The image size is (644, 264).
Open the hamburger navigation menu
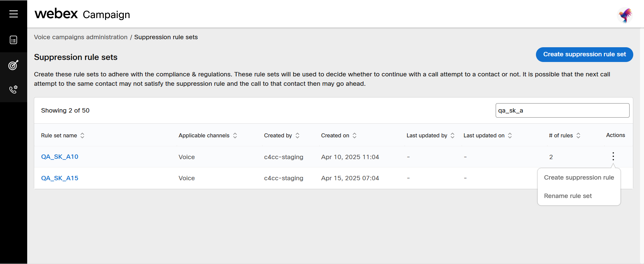[13, 14]
